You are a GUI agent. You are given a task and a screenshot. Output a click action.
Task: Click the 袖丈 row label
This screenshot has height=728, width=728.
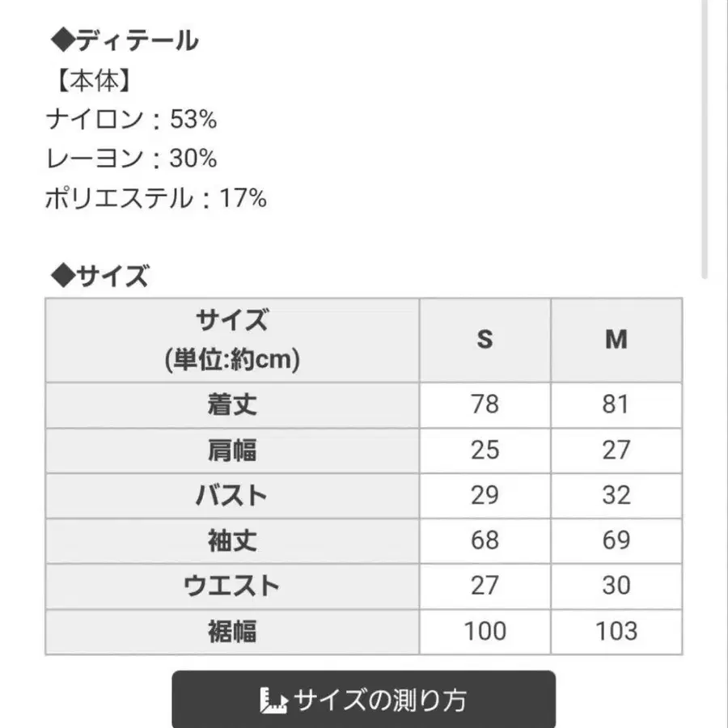click(232, 540)
